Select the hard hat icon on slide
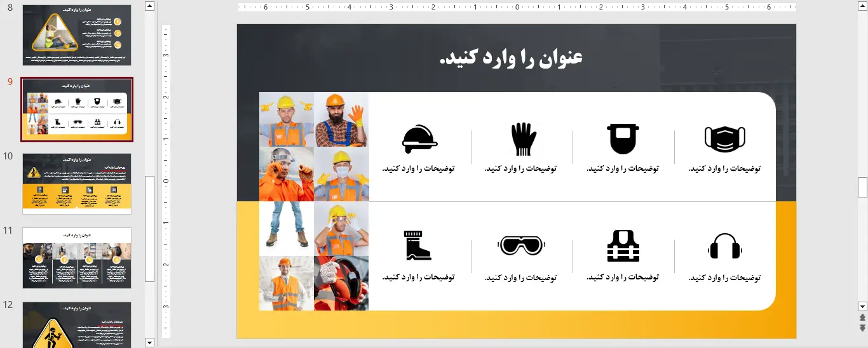Viewport: 868px width, 348px height. click(x=419, y=139)
